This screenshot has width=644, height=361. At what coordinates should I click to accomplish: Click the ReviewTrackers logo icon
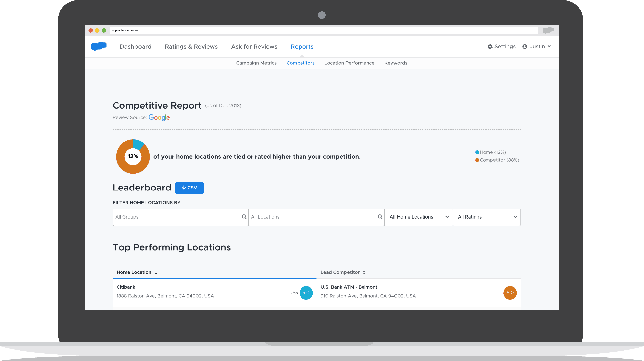(x=99, y=46)
